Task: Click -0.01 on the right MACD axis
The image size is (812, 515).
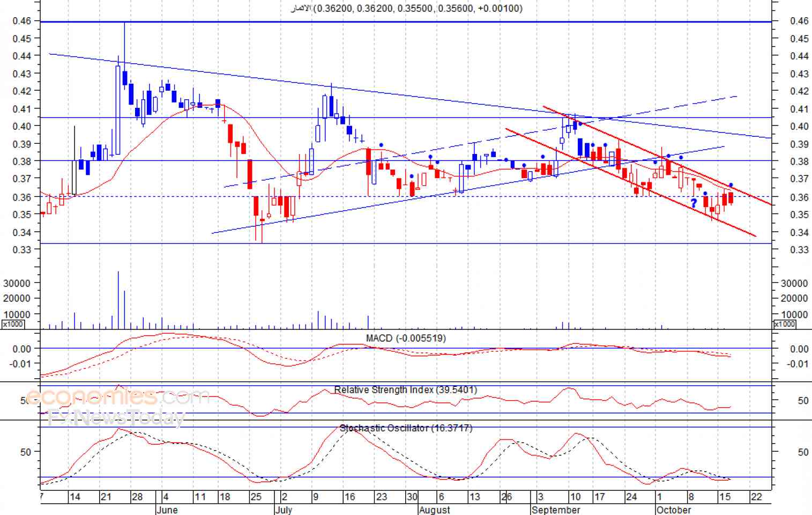Action: coord(798,364)
